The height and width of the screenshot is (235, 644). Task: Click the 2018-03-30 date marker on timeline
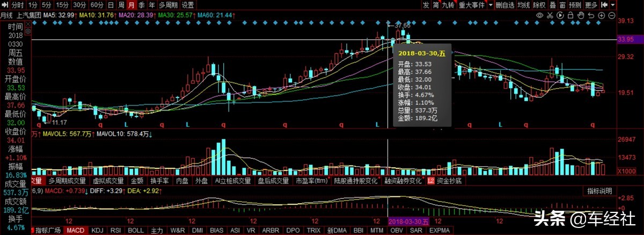(x=408, y=221)
